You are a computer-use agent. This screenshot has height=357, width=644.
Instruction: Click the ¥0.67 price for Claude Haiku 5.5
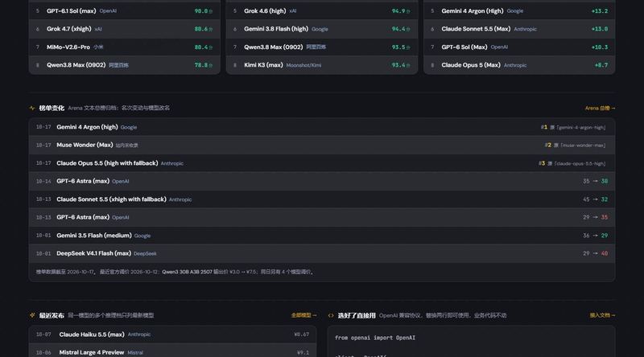tap(301, 334)
